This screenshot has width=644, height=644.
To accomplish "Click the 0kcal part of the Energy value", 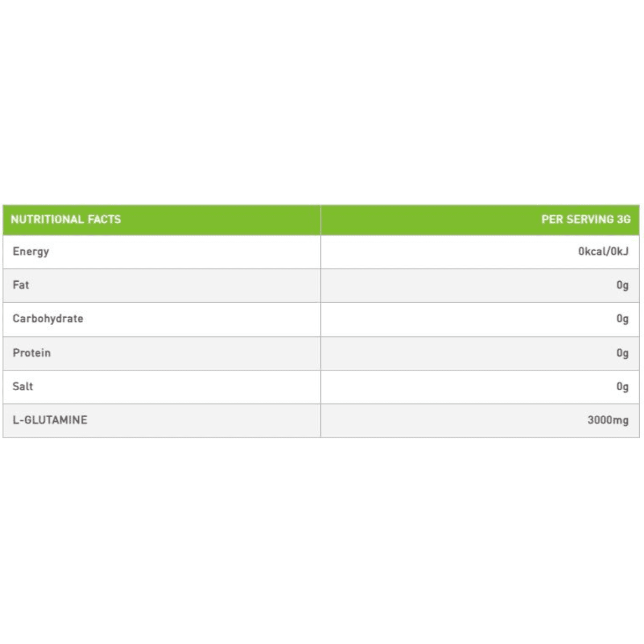I will point(590,252).
